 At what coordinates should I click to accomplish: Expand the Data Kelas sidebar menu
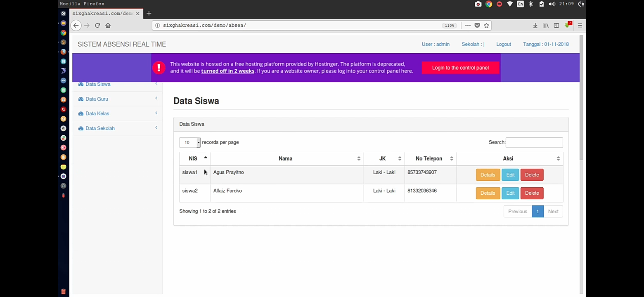coord(97,113)
